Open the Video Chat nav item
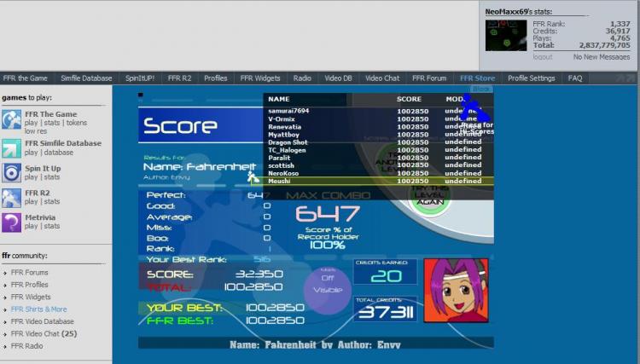 coord(382,78)
